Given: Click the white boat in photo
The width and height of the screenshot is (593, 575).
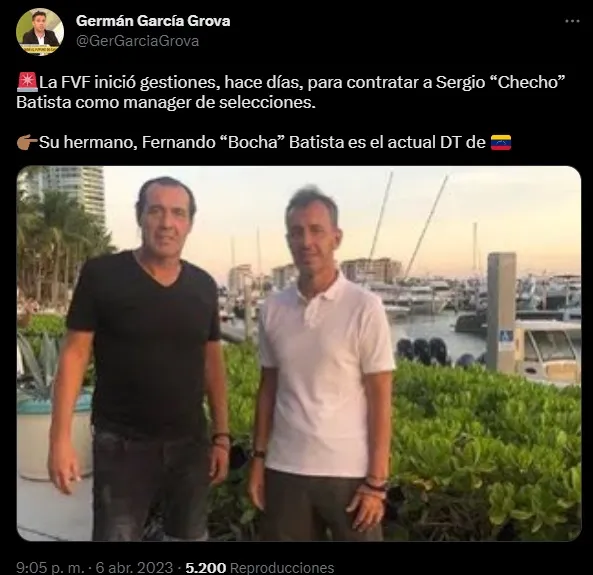Looking at the screenshot, I should (x=548, y=352).
